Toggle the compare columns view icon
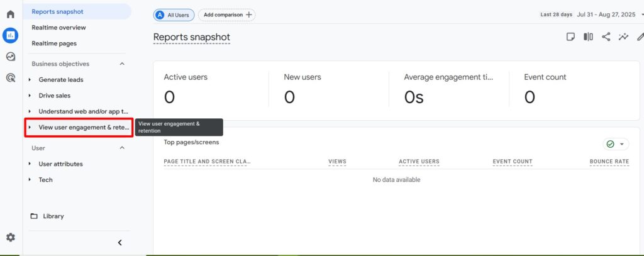The image size is (644, 256). (588, 36)
